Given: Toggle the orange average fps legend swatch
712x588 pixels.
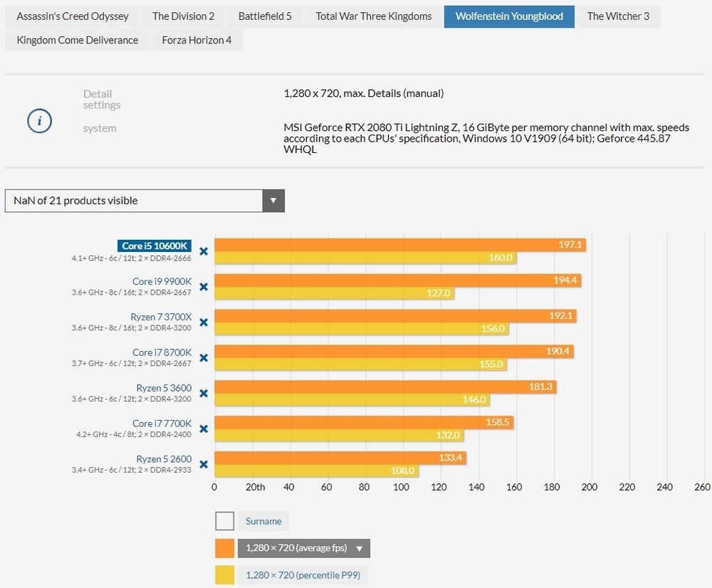Looking at the screenshot, I should 224,548.
